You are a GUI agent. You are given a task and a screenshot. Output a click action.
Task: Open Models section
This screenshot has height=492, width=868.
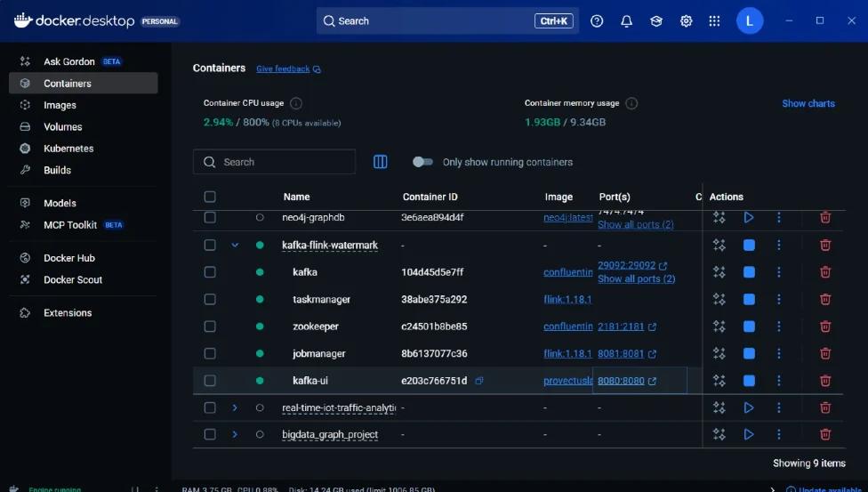(x=83, y=204)
